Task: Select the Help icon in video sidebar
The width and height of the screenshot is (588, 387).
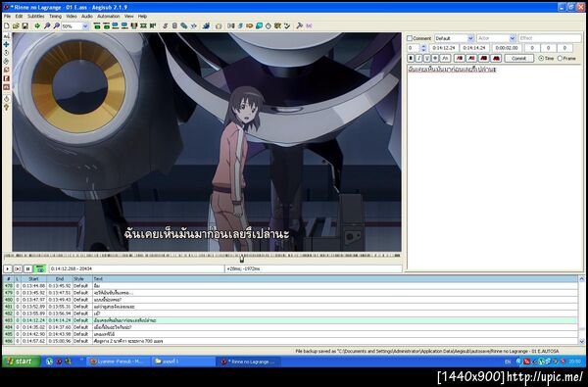Action: click(x=7, y=108)
